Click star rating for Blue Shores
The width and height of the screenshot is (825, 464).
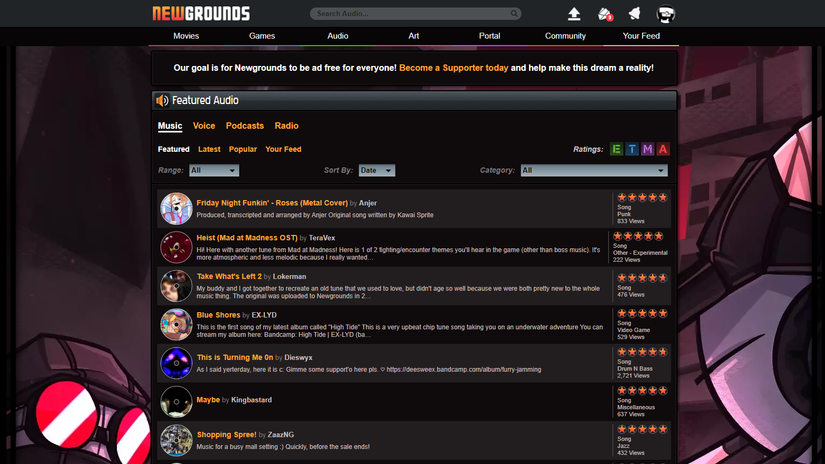(x=642, y=314)
